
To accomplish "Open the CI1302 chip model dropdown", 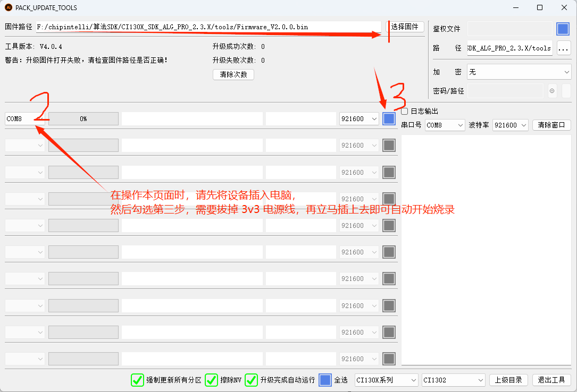I will click(x=453, y=380).
